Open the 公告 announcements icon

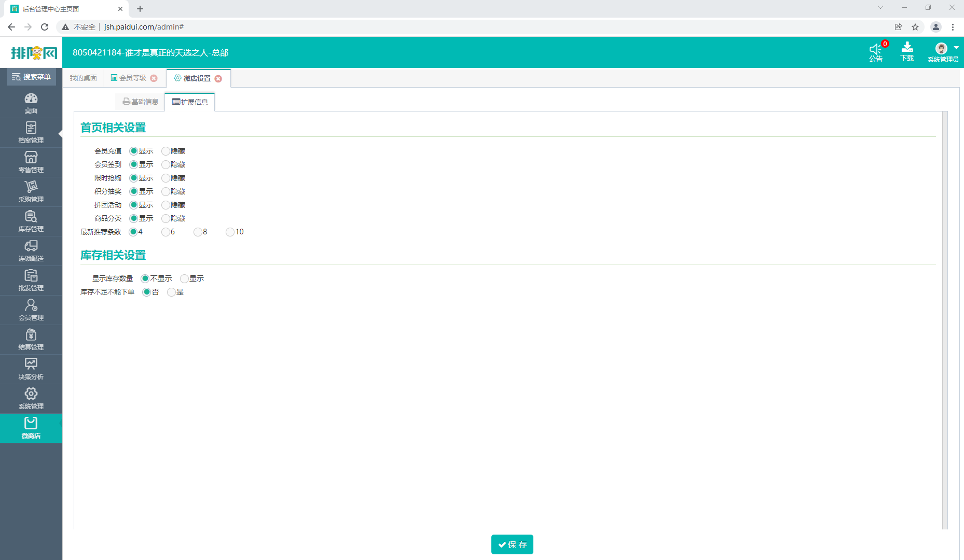pos(876,52)
